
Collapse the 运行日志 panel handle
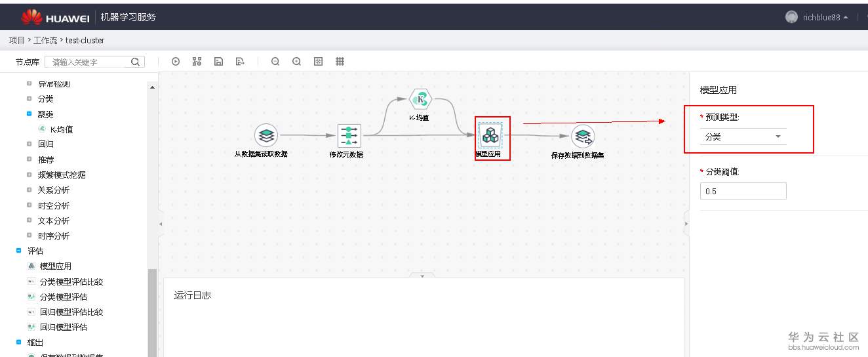coord(422,276)
